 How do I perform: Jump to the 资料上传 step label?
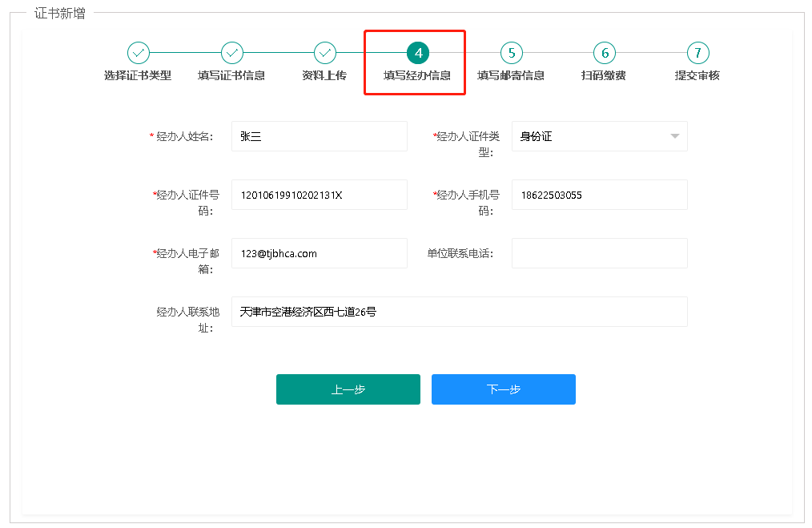coord(324,76)
